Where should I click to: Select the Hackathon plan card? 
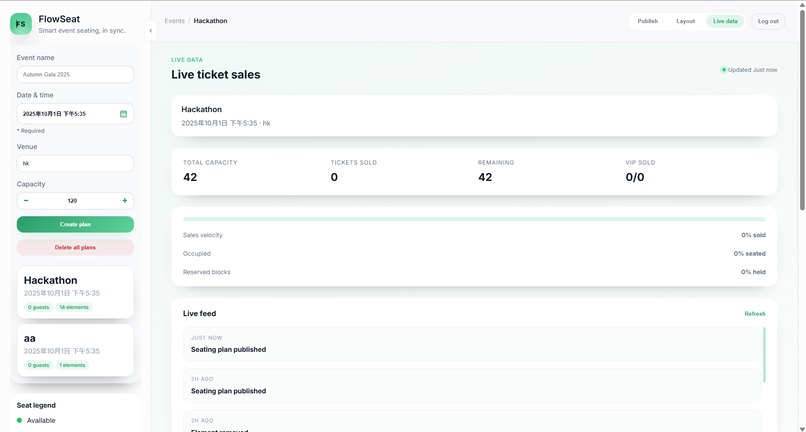pos(75,292)
